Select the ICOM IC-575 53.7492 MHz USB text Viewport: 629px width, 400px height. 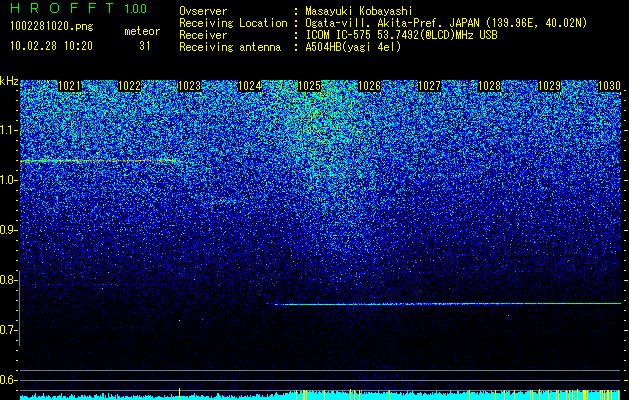(402, 35)
